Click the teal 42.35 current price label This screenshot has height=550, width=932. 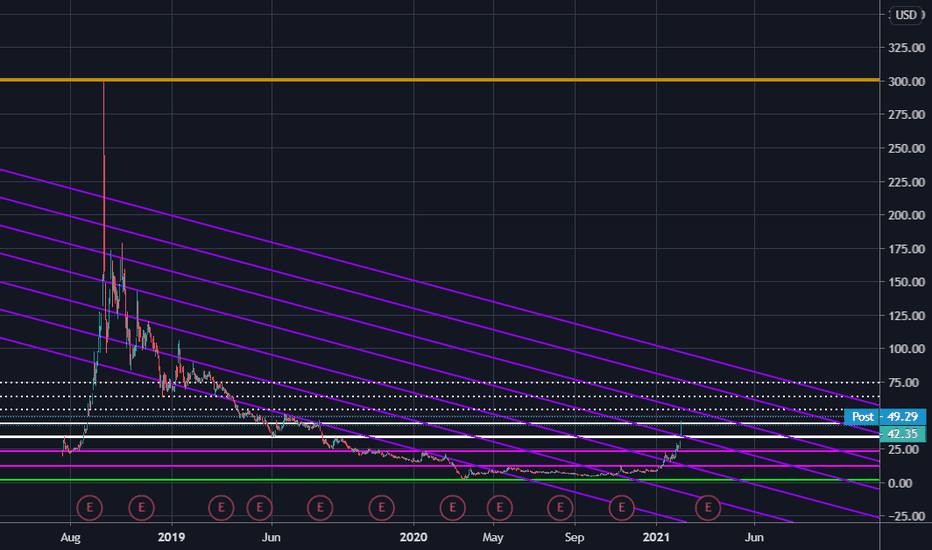coord(902,434)
